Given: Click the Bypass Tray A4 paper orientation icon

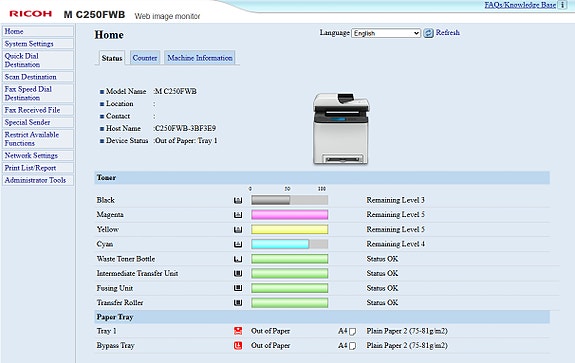Looking at the screenshot, I should 352,346.
